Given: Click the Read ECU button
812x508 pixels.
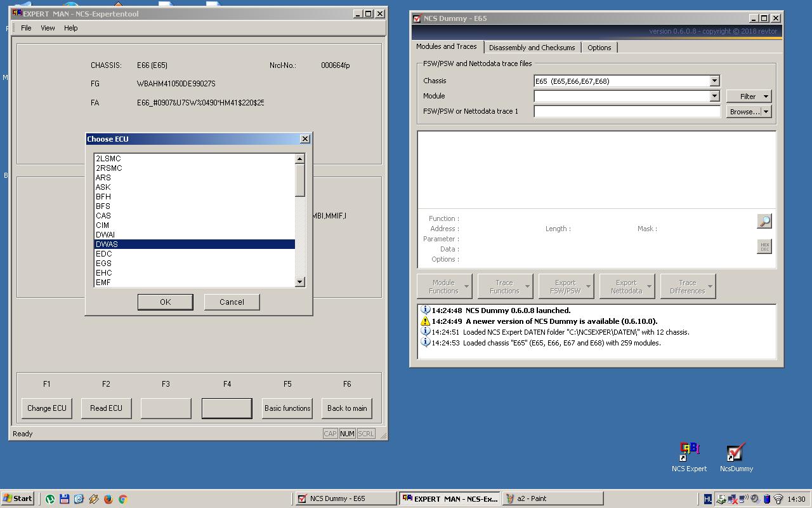Looking at the screenshot, I should (x=106, y=408).
